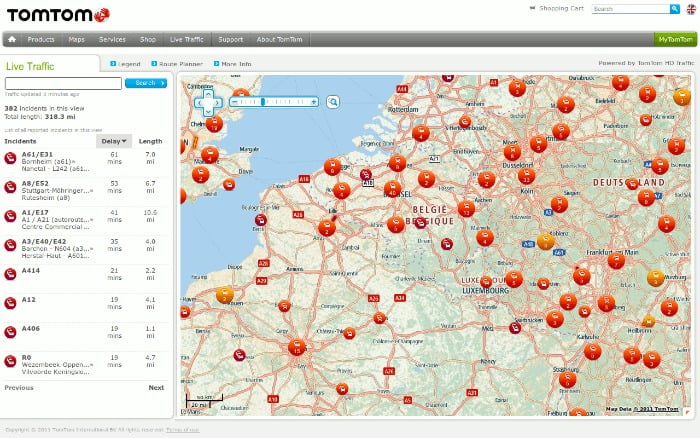Go to Previous page of incidents
700x438 pixels.
(x=19, y=388)
